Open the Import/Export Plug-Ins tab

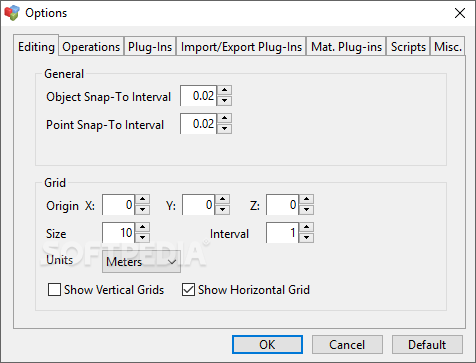click(241, 47)
